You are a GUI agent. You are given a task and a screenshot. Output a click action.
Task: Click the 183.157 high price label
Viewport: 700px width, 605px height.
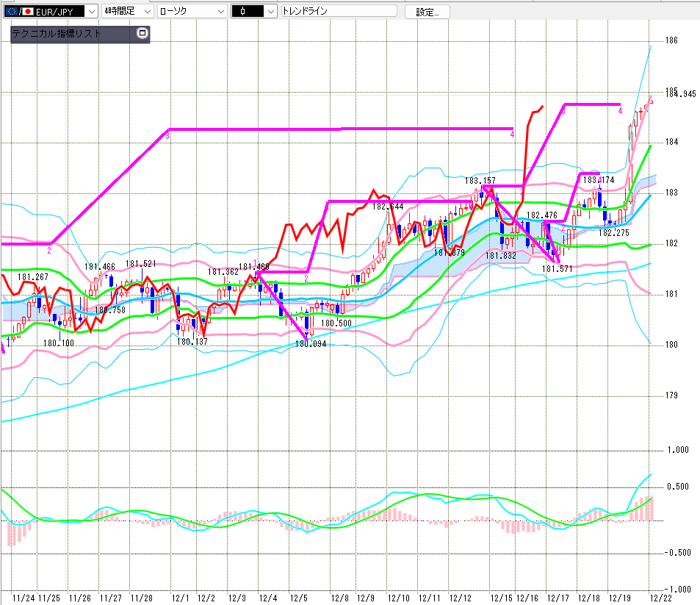[x=480, y=181]
